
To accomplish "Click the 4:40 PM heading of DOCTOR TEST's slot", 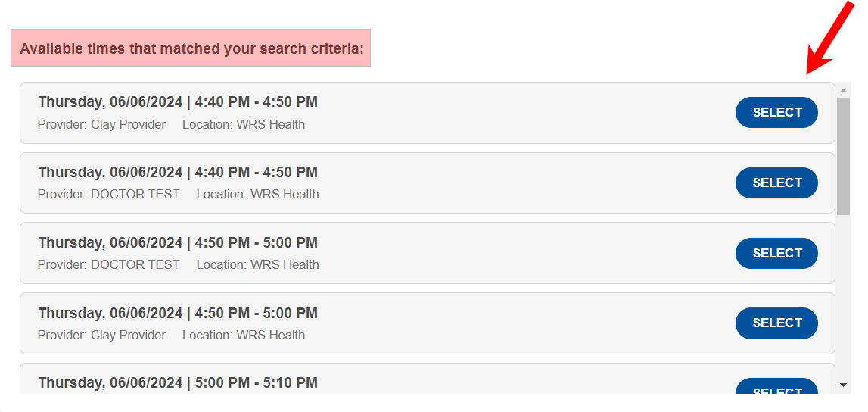I will click(178, 173).
